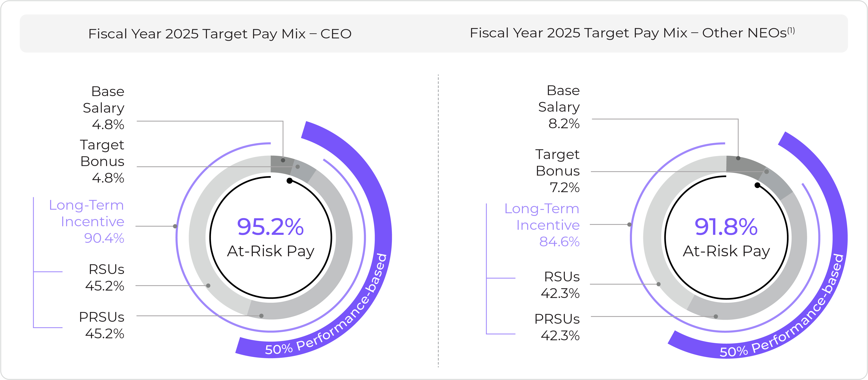Select the CEO Base Salary 4.8% label
The height and width of the screenshot is (380, 868).
(104, 108)
